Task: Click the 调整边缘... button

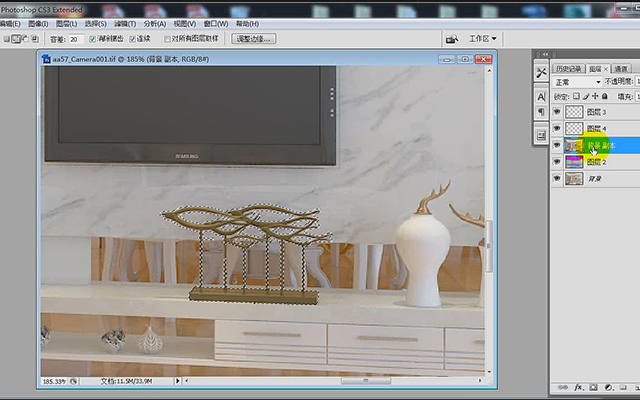Action: point(254,39)
